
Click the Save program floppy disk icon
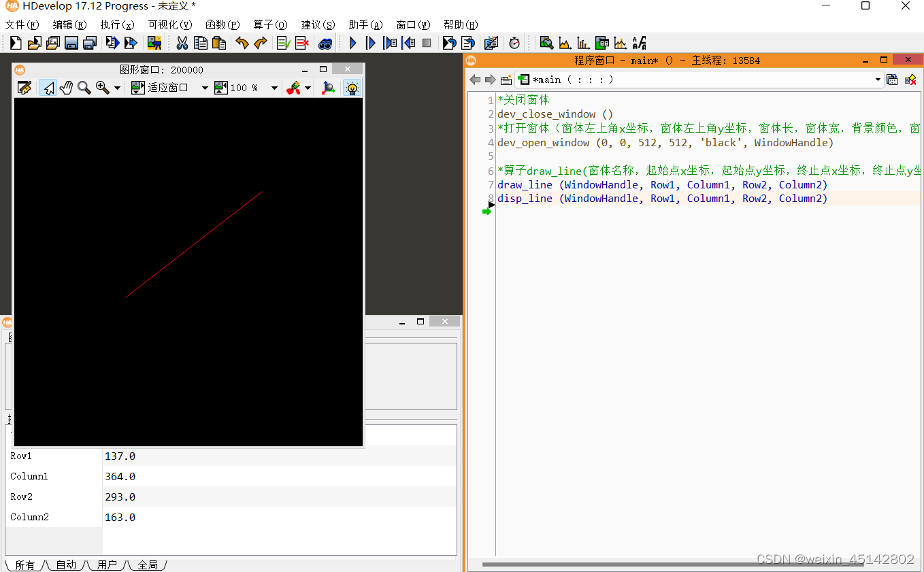[71, 43]
